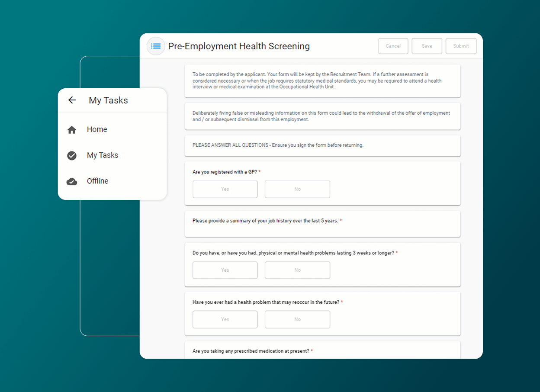Open the form sections menu icon
Screen dimensions: 540x392
click(x=156, y=46)
